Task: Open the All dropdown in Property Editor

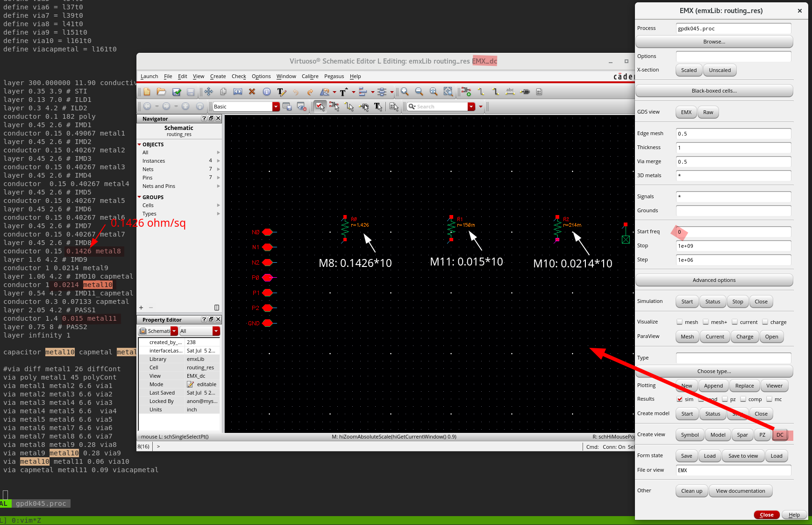Action: pos(216,331)
